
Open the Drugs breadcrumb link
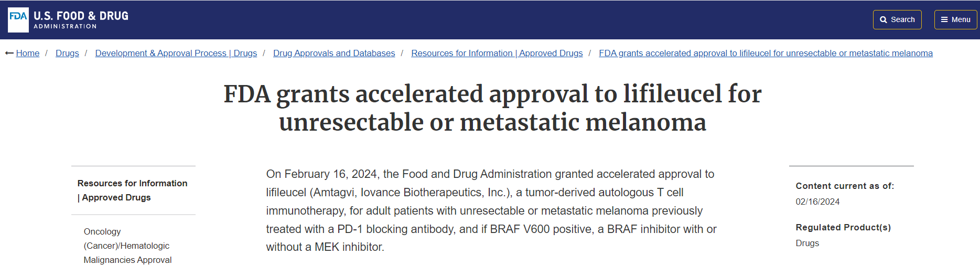(x=67, y=53)
